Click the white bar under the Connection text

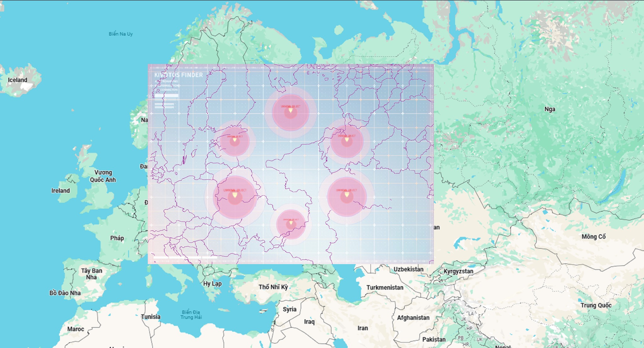(166, 96)
